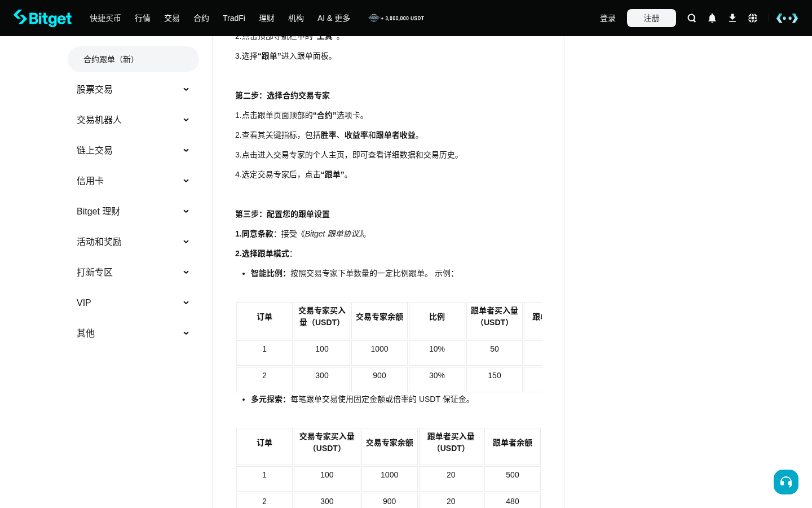Viewport: 812px width, 508px height.
Task: Expand the VIP sidebar section
Action: (x=133, y=303)
